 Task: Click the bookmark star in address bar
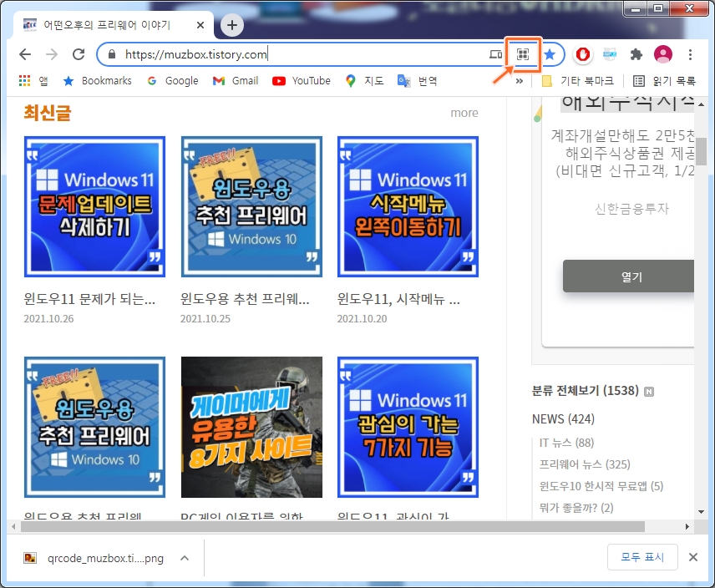(x=550, y=54)
